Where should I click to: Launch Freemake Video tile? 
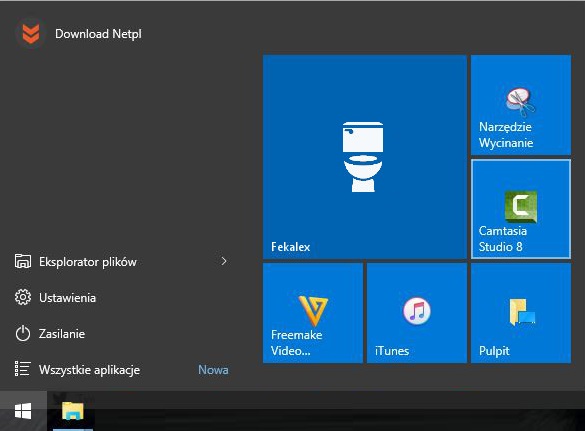(x=313, y=313)
